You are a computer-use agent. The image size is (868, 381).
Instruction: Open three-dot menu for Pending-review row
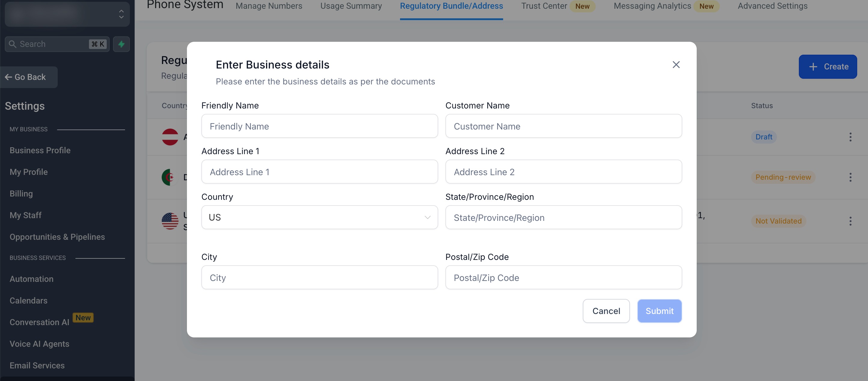pyautogui.click(x=850, y=177)
